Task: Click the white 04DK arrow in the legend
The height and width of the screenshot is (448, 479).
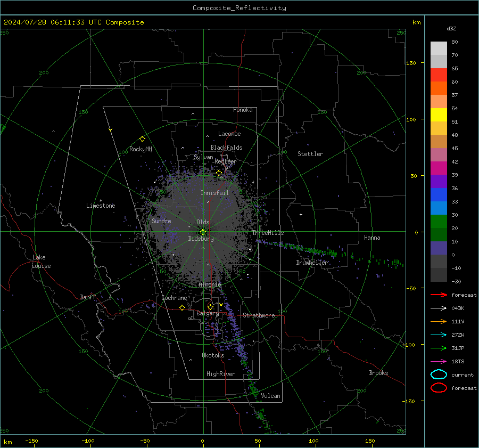Action: tap(439, 308)
